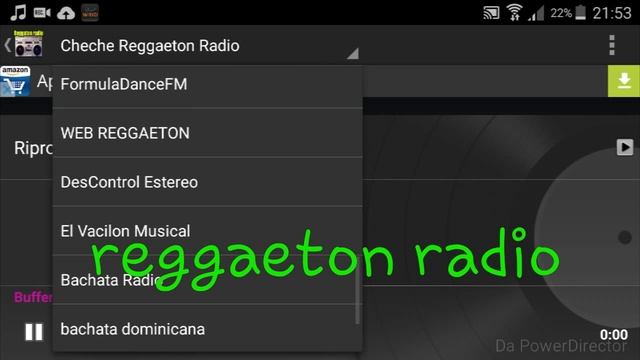Tap the 0:00 playback time
This screenshot has width=640, height=360.
tap(613, 335)
